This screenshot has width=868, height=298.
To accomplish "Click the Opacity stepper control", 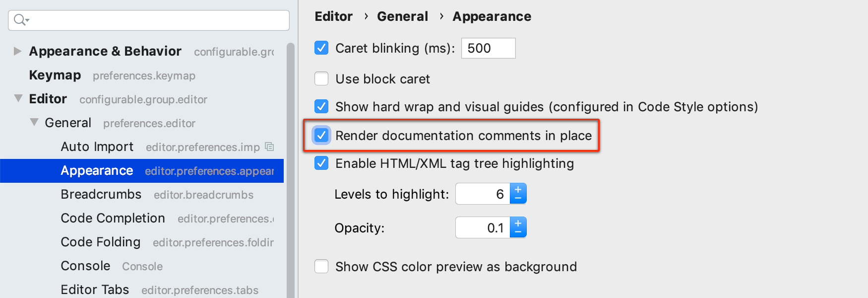I will click(518, 227).
